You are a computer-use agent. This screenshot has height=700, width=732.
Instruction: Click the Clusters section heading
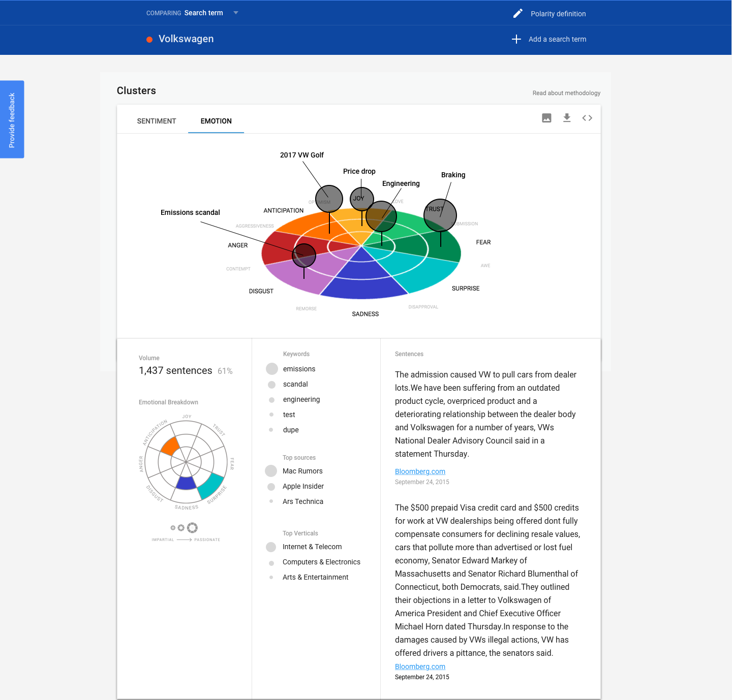point(136,90)
